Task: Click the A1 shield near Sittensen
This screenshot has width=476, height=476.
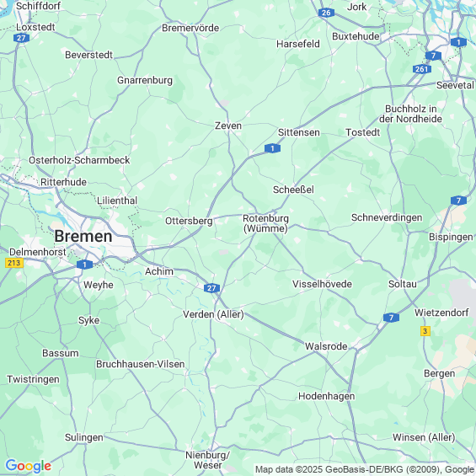Action: tap(272, 148)
